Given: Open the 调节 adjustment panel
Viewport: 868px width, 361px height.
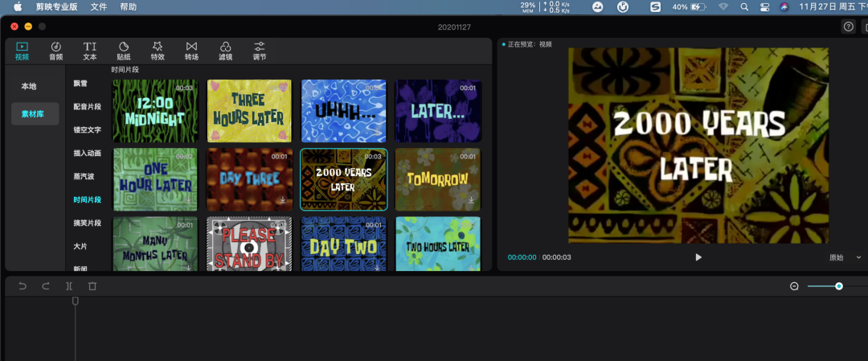Looking at the screenshot, I should pos(260,51).
